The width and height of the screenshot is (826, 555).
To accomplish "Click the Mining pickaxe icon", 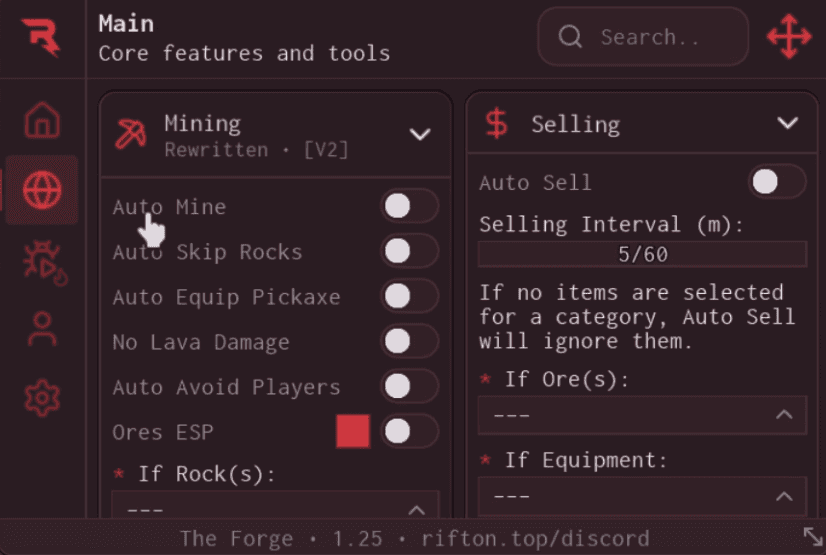I will point(131,134).
